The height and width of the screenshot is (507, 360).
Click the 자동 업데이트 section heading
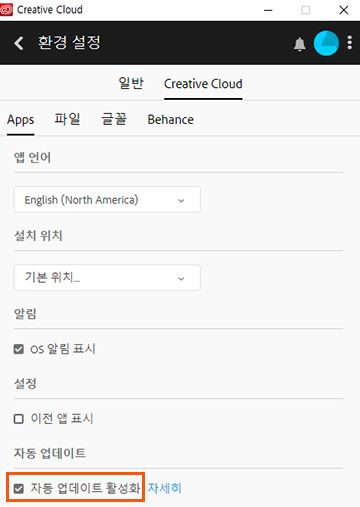pos(50,453)
